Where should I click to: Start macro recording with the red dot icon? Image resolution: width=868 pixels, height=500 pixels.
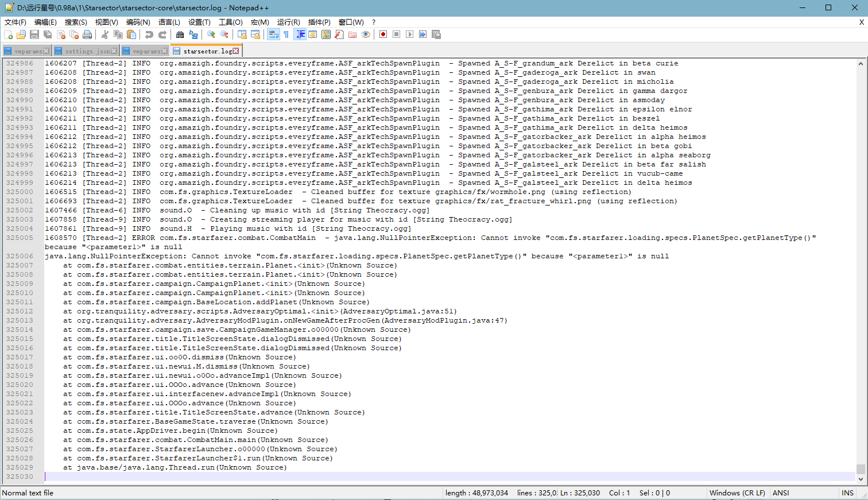[383, 34]
